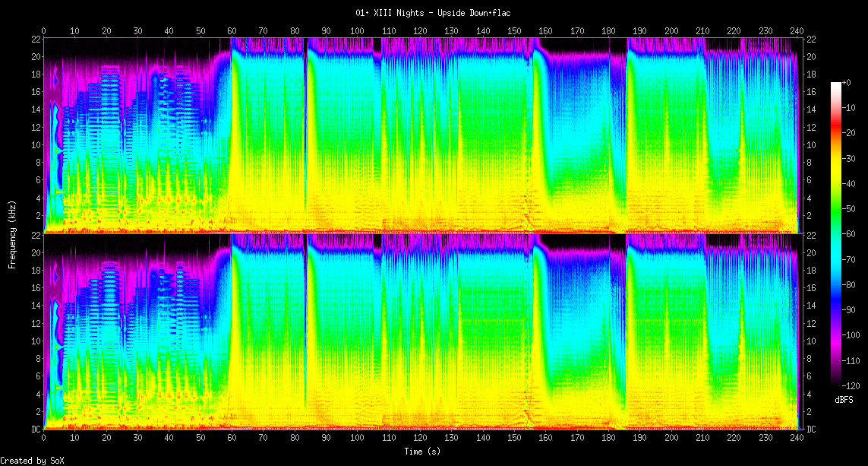Click the +0 mark at the top of the color bar
Viewport: 868px width, 466px height.
[846, 83]
